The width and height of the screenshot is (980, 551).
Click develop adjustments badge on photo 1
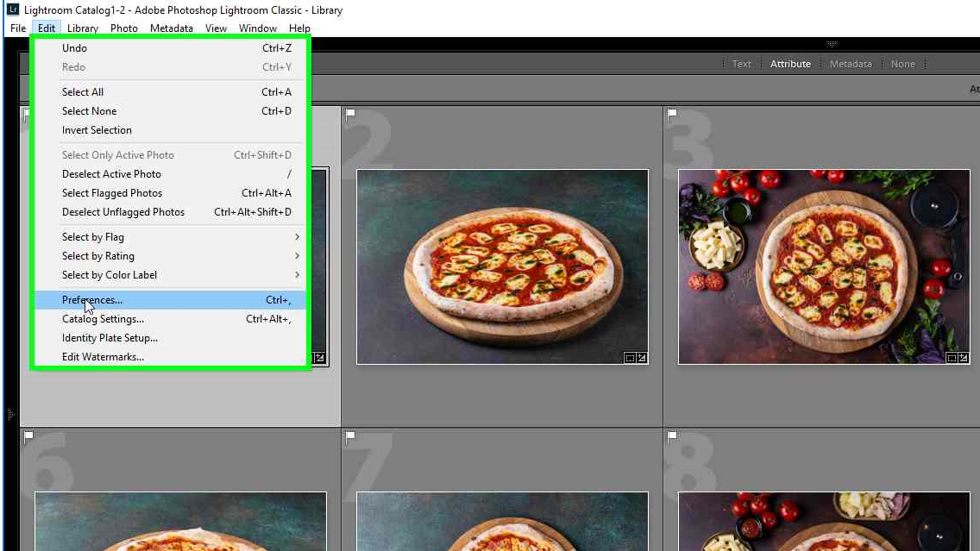coord(320,358)
